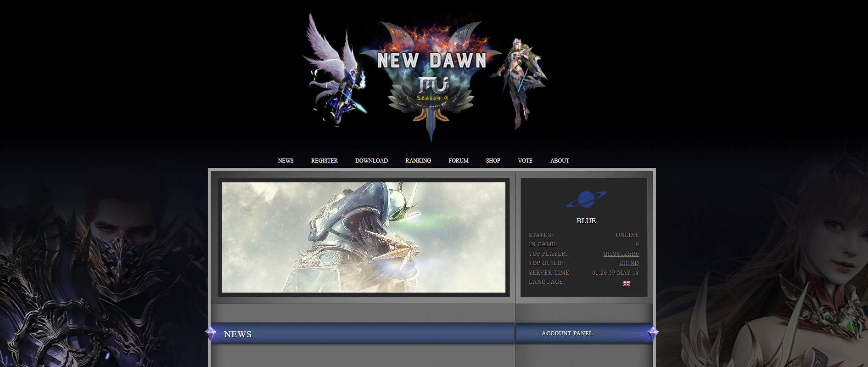This screenshot has height=367, width=868.
Task: Click the purple gem beside NEWS header
Action: click(211, 333)
